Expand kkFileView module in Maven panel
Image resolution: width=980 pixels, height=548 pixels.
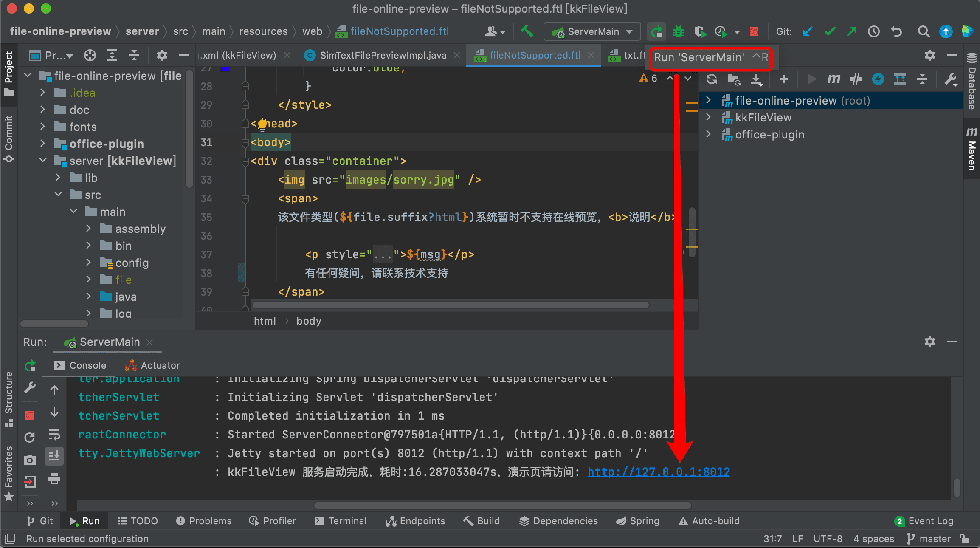tap(708, 117)
